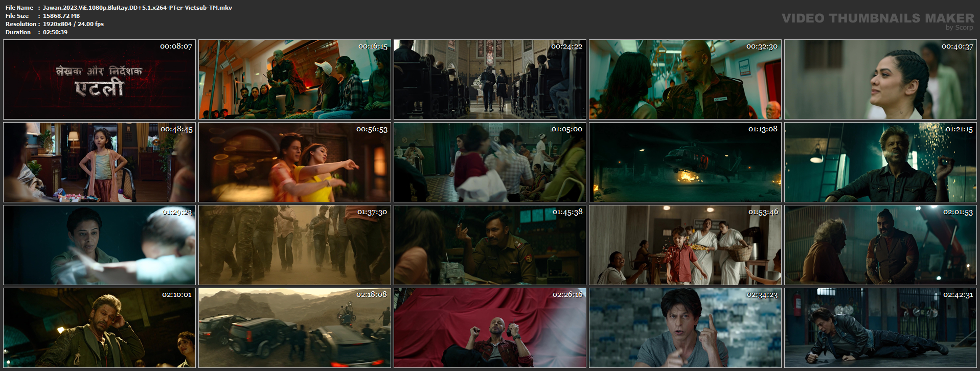Open the thumbnail at timestamp 00:56:53
Screen dimensions: 980x371
[295, 163]
